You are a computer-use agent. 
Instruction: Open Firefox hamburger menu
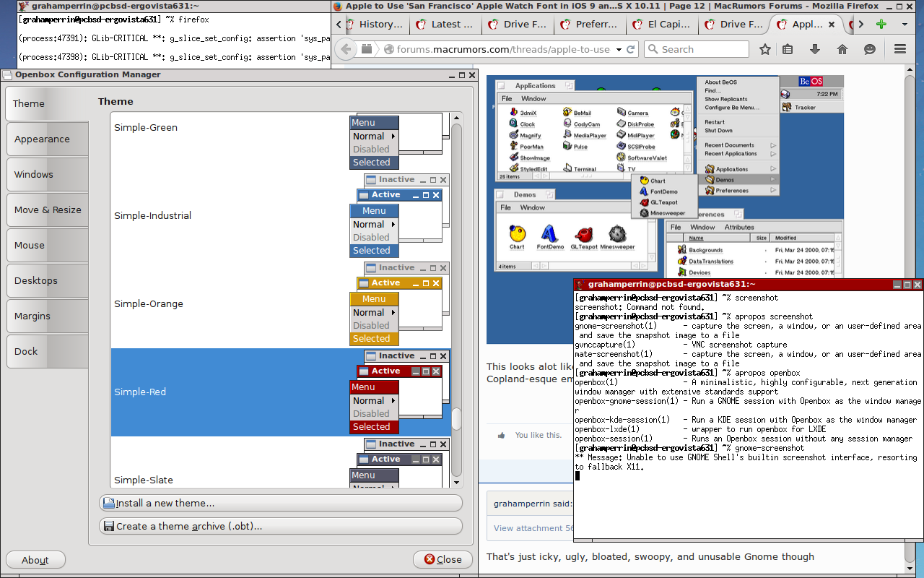pyautogui.click(x=900, y=49)
